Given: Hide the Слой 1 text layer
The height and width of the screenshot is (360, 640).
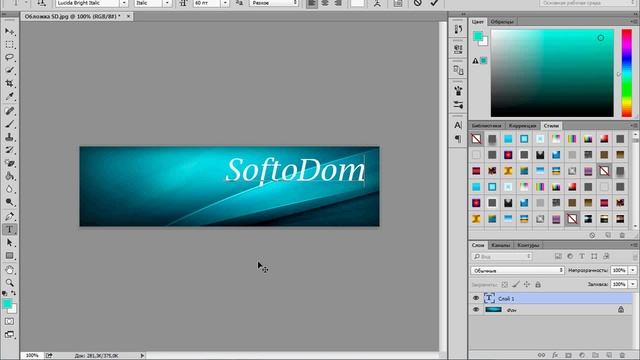Looking at the screenshot, I should 476,298.
